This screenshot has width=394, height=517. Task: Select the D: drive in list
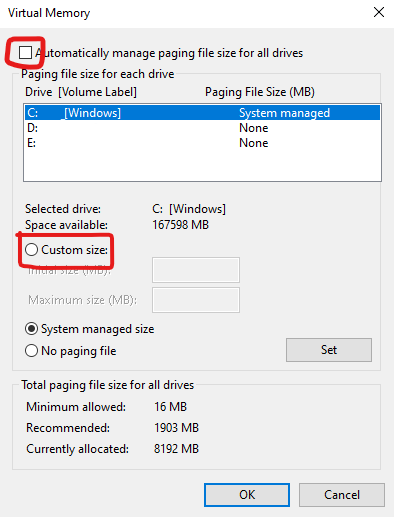[x=202, y=128]
